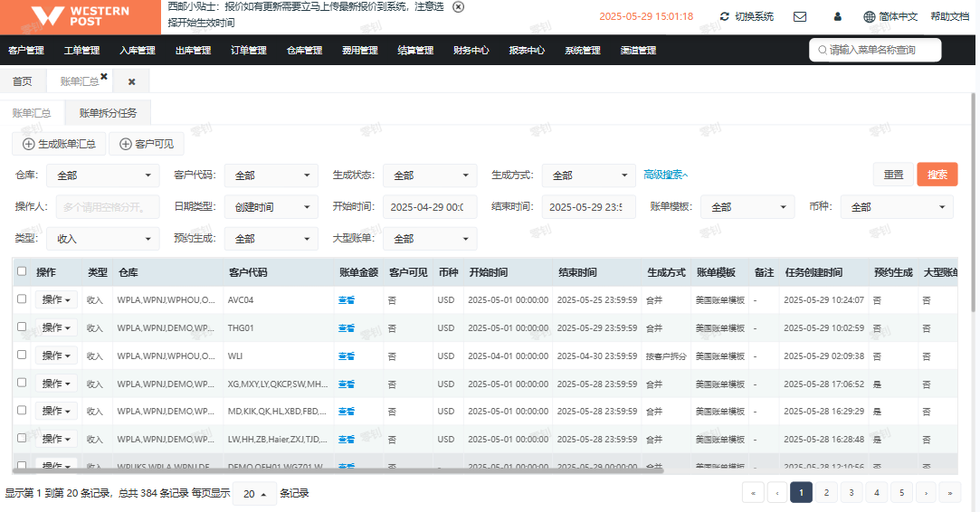This screenshot has height=512, width=980.
Task: Click 查看 bill amount link for THG01
Action: pyautogui.click(x=347, y=328)
